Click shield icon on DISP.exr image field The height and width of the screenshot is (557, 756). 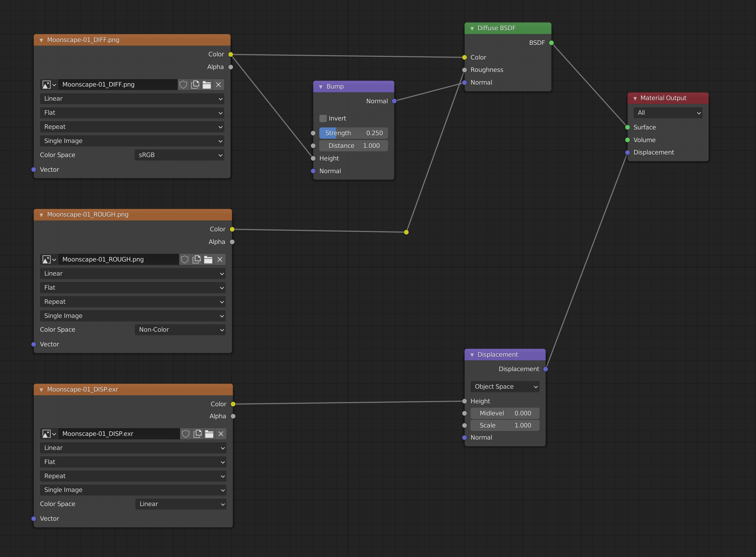tap(186, 434)
